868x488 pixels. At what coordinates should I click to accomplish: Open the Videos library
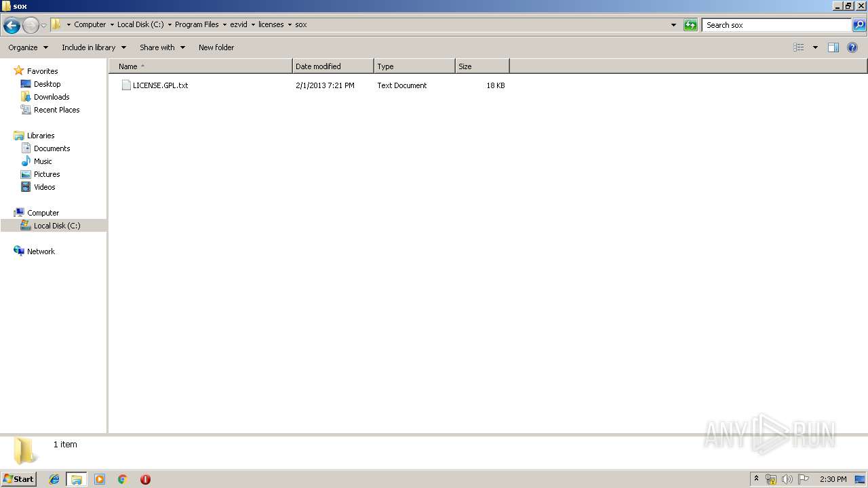coord(44,187)
